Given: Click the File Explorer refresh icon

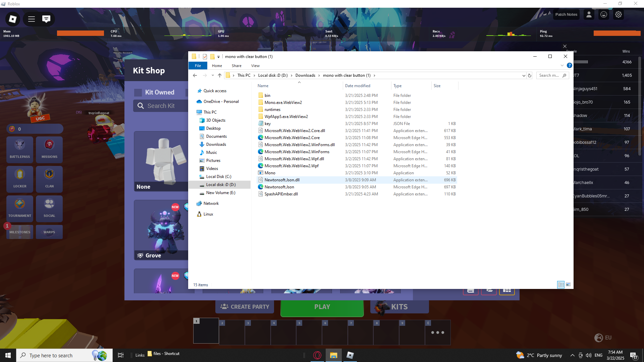Looking at the screenshot, I should 530,76.
